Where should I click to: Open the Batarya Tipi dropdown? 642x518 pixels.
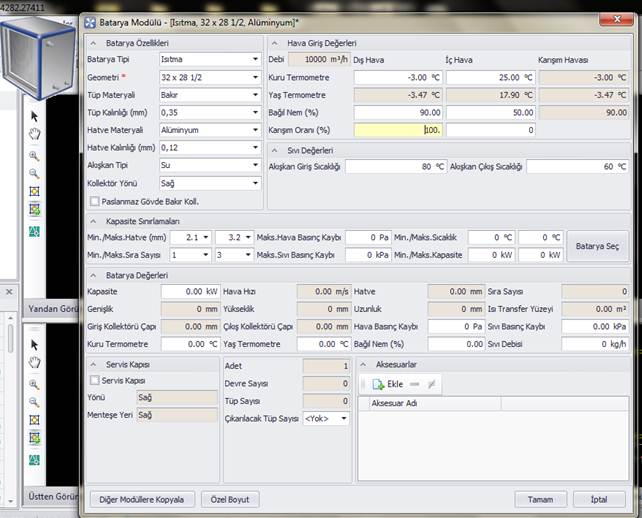click(255, 59)
